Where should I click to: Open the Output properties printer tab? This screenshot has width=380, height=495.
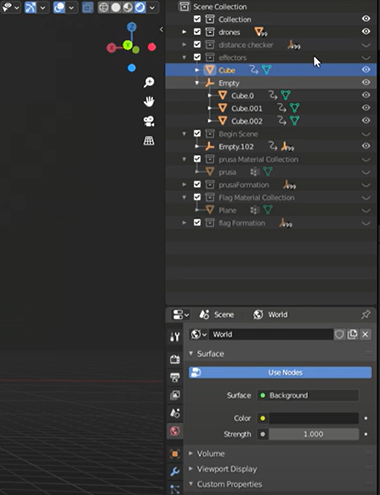(175, 377)
